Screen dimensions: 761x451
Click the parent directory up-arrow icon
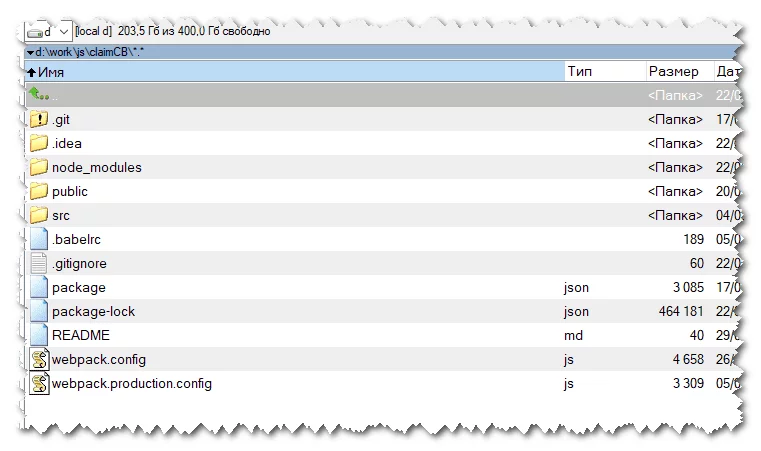coord(39,95)
